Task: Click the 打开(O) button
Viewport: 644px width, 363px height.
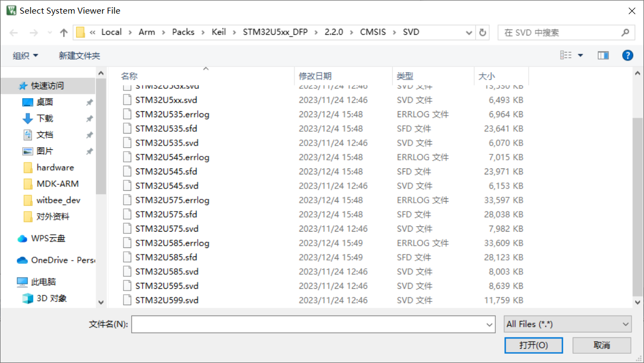Action: tap(533, 345)
